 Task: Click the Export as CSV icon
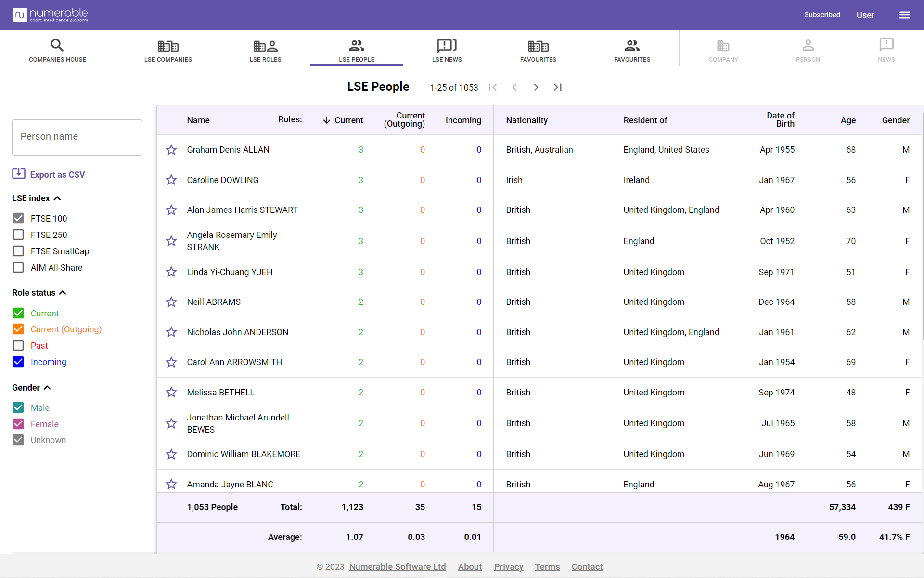coord(19,173)
